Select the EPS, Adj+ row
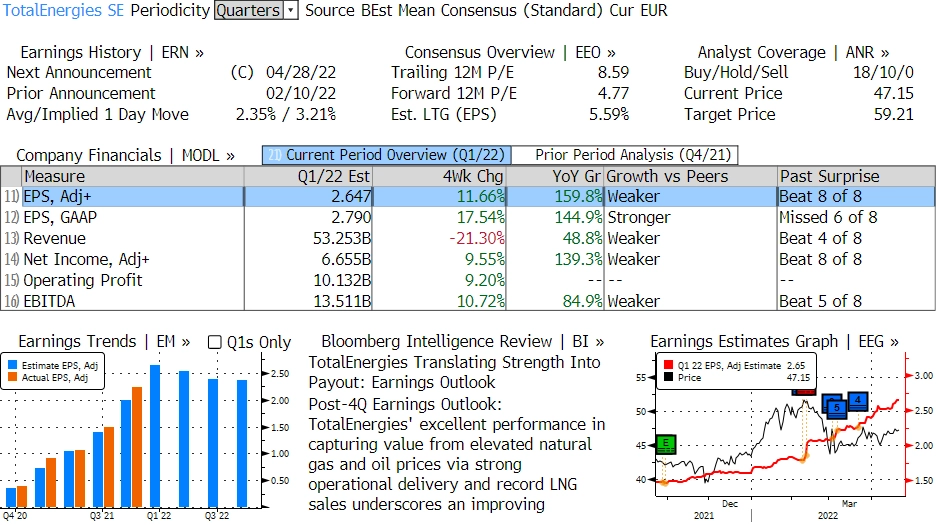 point(468,197)
